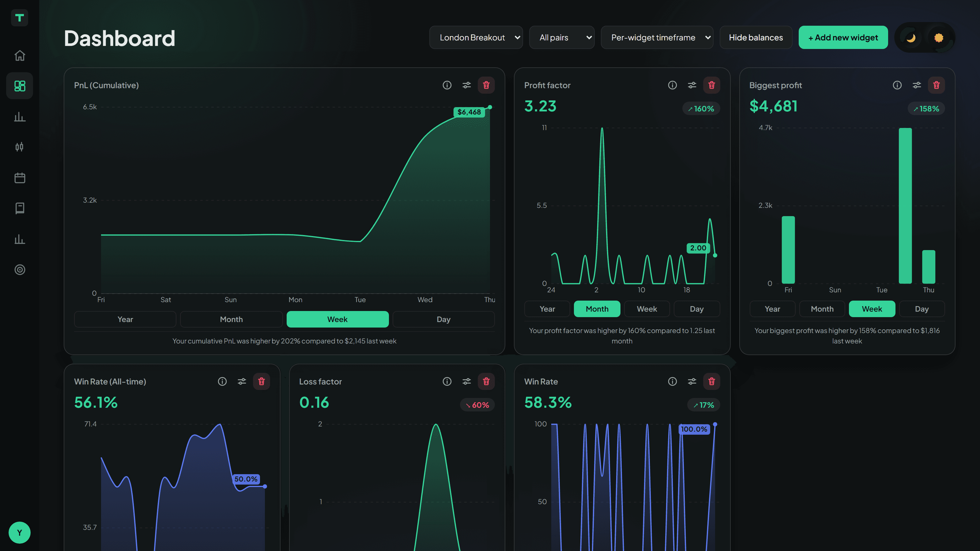Open settings sliders for Loss factor
The image size is (980, 551).
tap(467, 381)
